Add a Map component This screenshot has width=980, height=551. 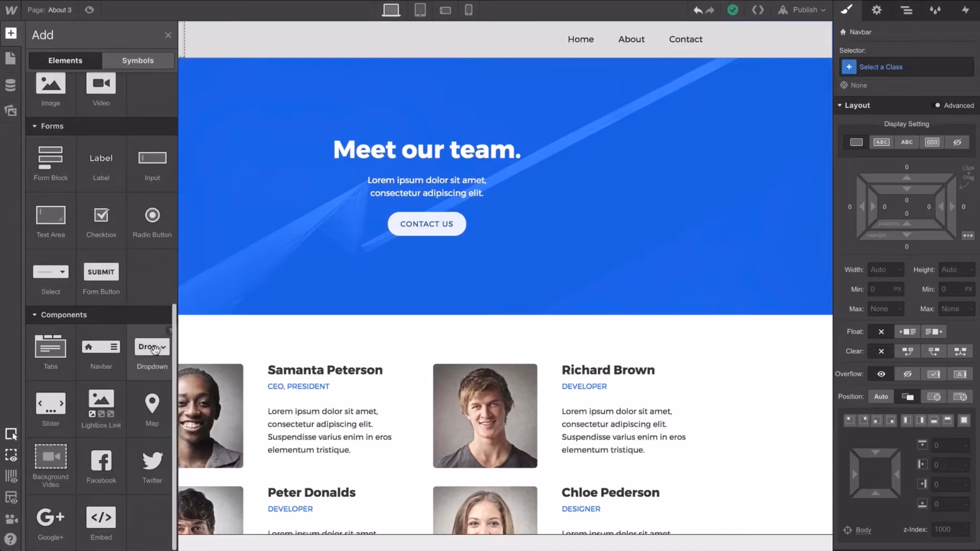pos(152,409)
